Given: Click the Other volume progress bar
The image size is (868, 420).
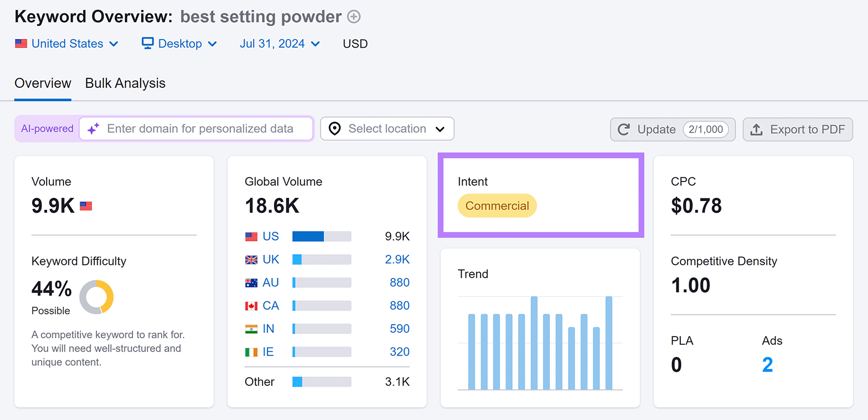Looking at the screenshot, I should click(x=322, y=382).
